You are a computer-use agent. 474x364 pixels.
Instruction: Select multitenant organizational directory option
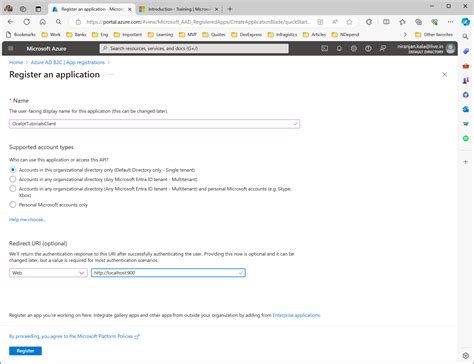pyautogui.click(x=13, y=179)
